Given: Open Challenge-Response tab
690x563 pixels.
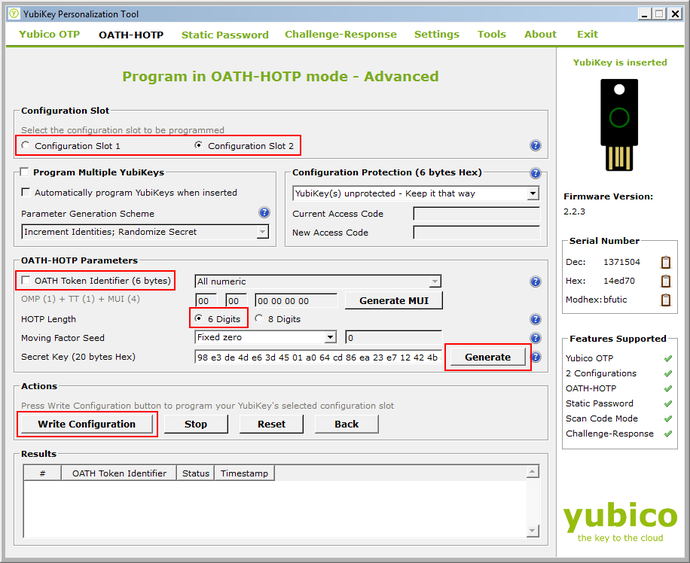Looking at the screenshot, I should click(x=341, y=34).
